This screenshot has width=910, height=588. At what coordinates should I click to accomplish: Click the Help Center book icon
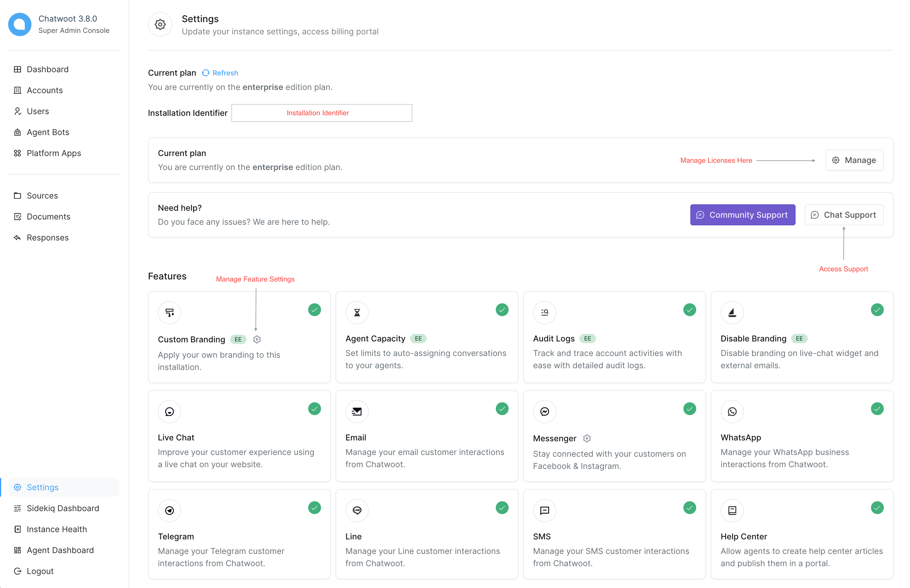(732, 511)
